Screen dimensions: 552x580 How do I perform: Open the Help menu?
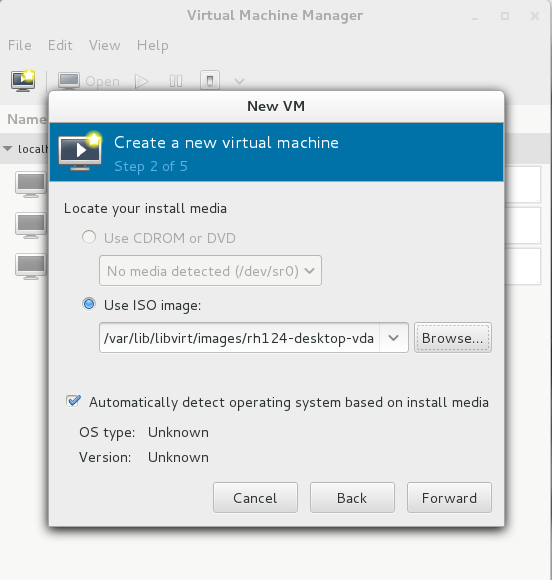(152, 45)
